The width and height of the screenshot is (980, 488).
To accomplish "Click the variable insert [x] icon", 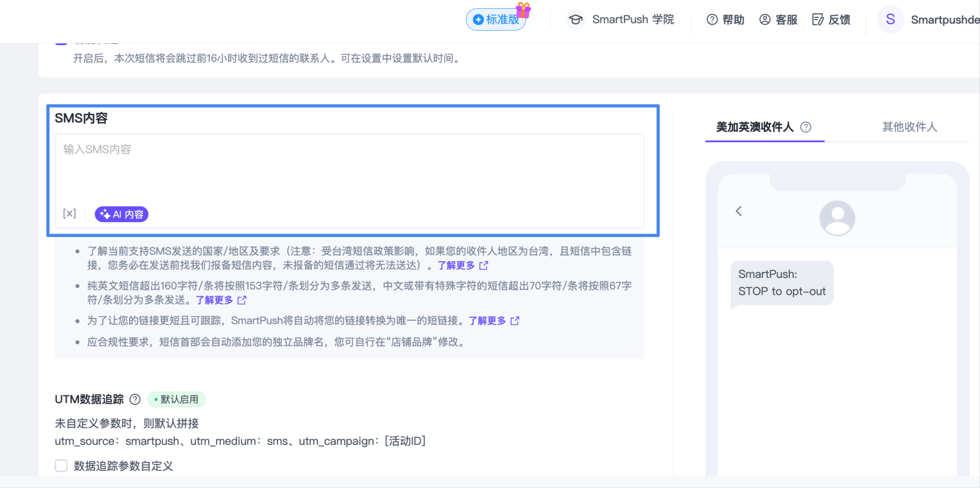I will (69, 214).
